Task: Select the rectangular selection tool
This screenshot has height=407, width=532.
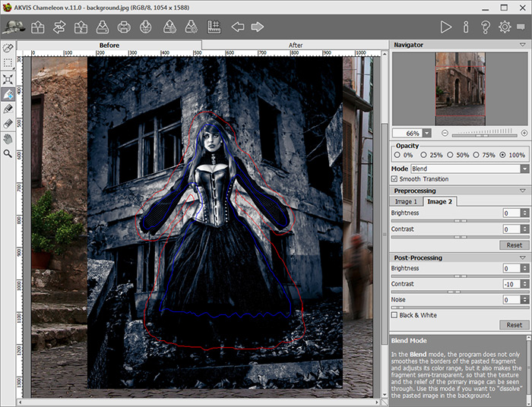Action: 8,63
